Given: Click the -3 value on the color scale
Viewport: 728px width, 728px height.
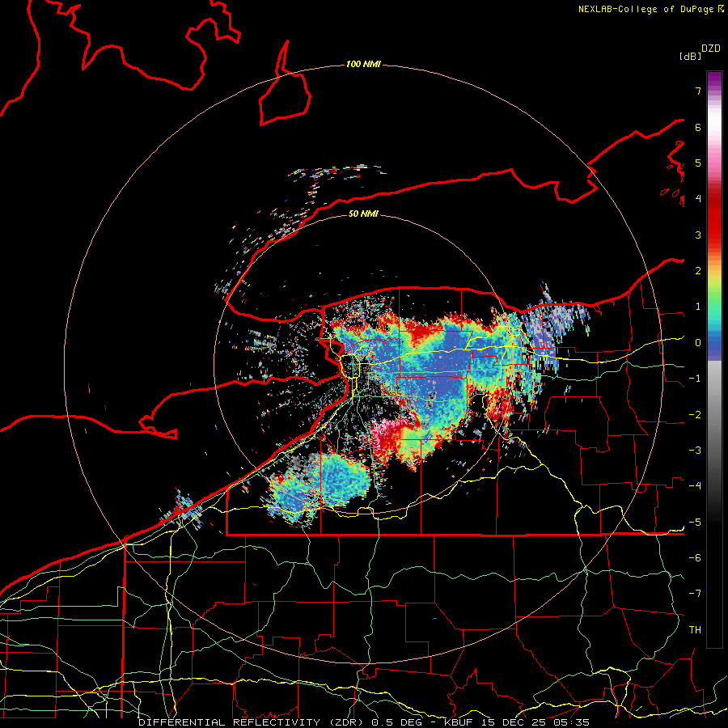Looking at the screenshot, I should coord(695,451).
